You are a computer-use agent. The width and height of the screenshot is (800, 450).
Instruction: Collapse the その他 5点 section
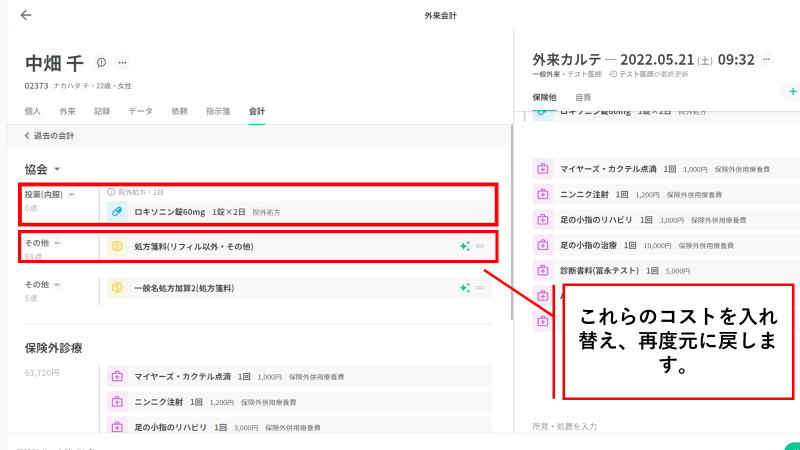click(57, 285)
